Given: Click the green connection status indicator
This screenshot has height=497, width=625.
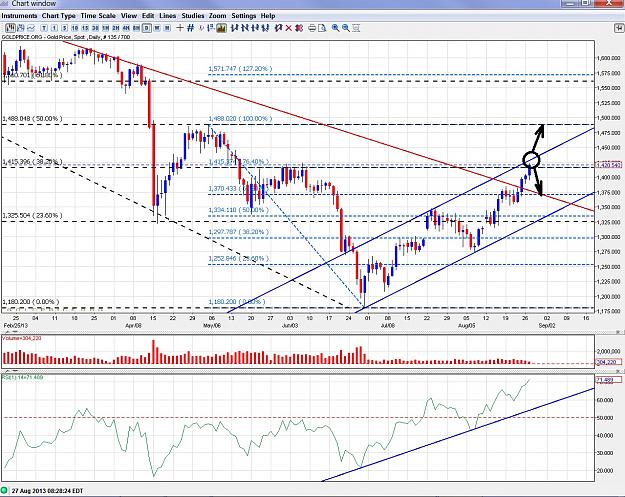Looking at the screenshot, I should [x=4, y=490].
